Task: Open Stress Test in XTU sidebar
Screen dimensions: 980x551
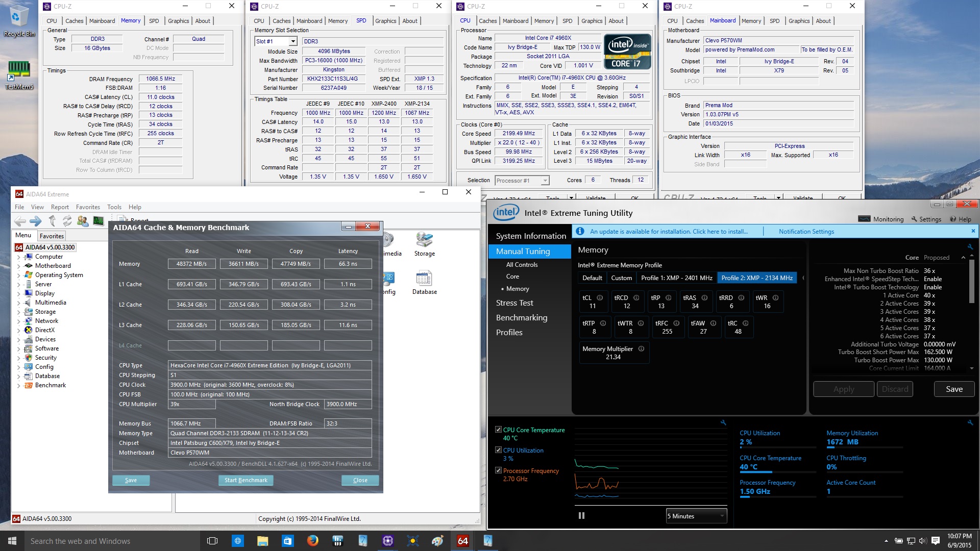Action: tap(514, 303)
